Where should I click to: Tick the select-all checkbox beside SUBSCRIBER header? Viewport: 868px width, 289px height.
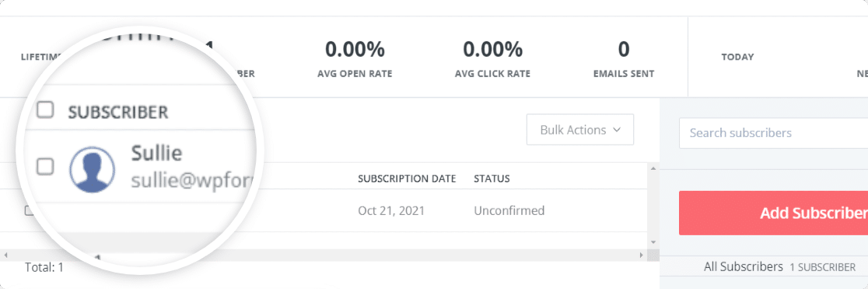click(45, 110)
